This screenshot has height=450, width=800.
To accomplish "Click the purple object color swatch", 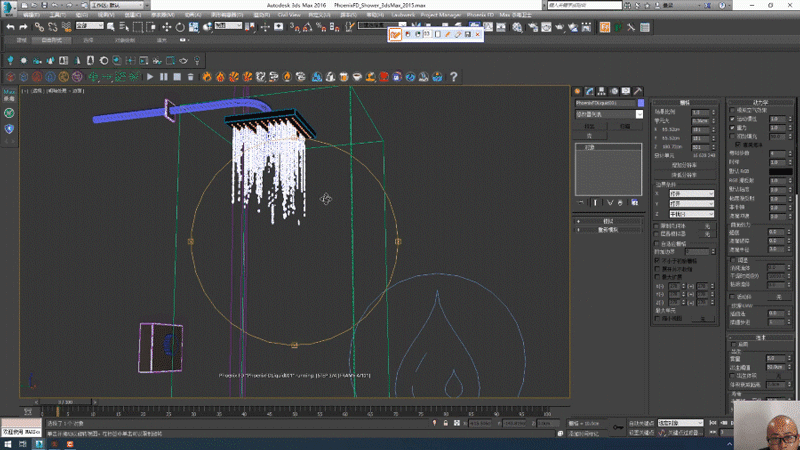I will (x=641, y=103).
